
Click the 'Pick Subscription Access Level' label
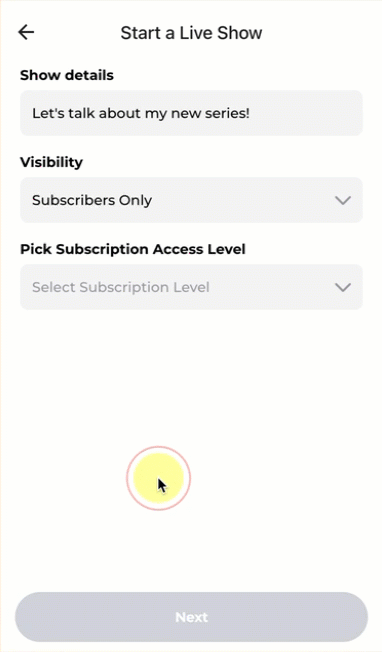pyautogui.click(x=133, y=249)
